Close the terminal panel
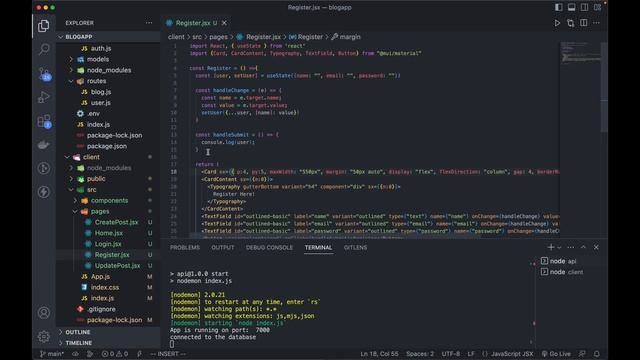 [x=596, y=247]
